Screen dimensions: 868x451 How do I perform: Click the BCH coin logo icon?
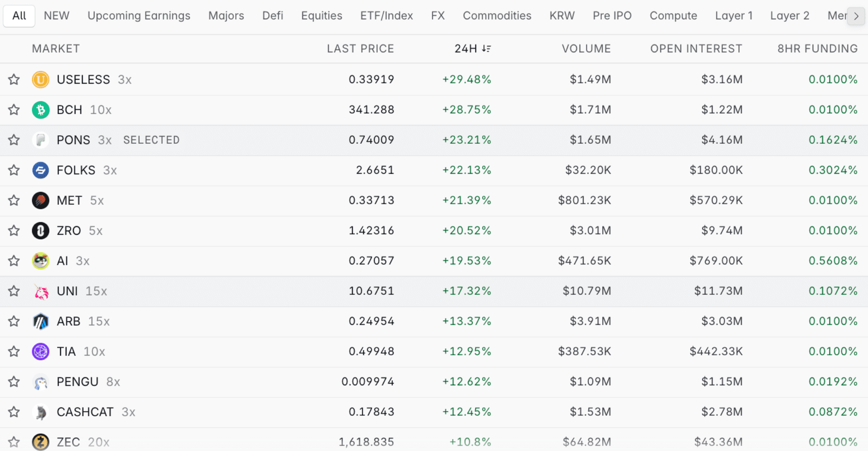click(x=40, y=110)
